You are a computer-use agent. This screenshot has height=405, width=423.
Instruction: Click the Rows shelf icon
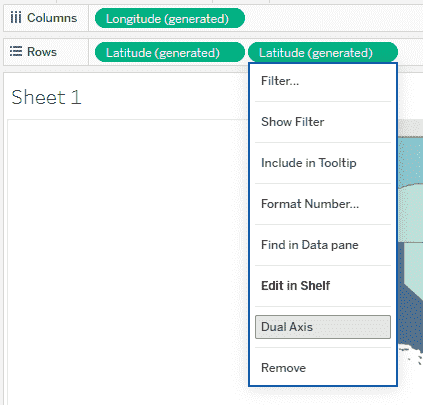coord(16,52)
